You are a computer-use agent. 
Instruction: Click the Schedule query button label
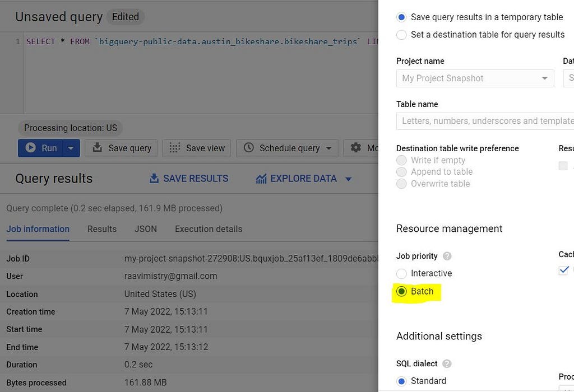click(290, 148)
